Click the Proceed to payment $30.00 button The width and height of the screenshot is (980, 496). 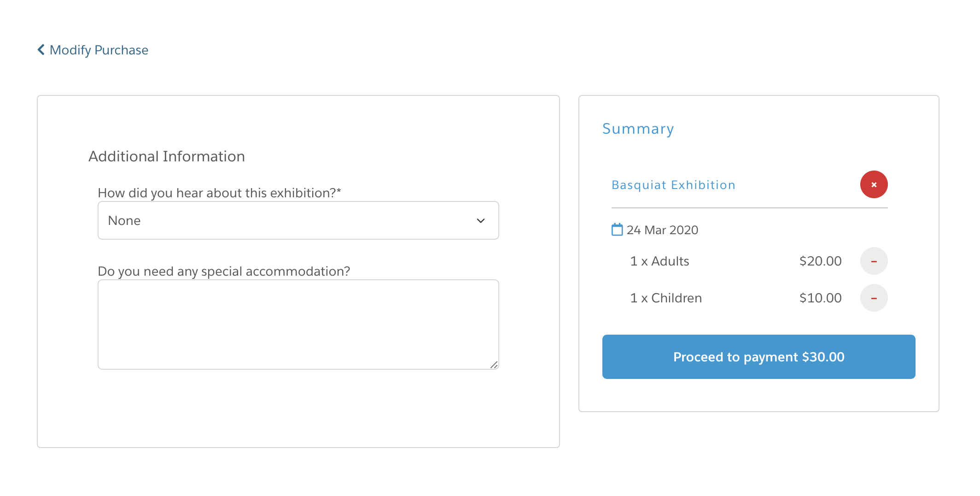[x=758, y=356]
